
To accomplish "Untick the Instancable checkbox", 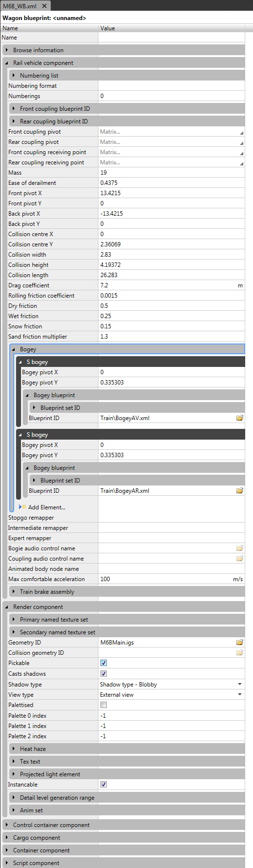I will pos(103,785).
